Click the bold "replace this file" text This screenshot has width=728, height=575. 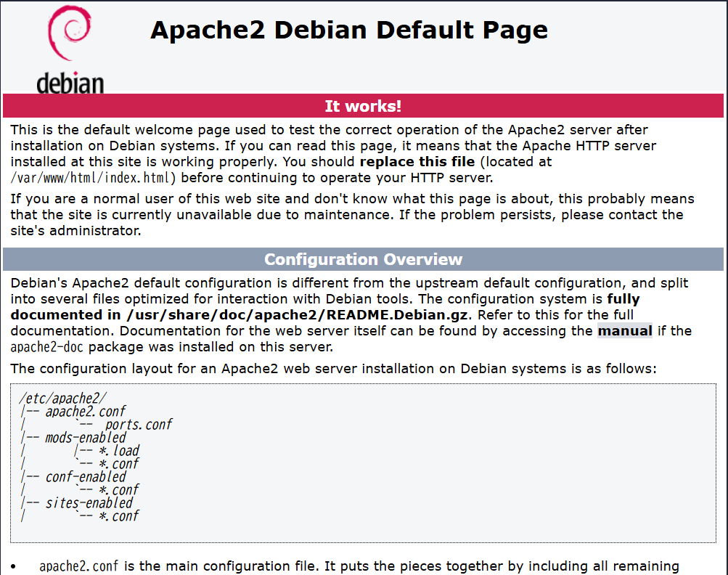point(417,162)
